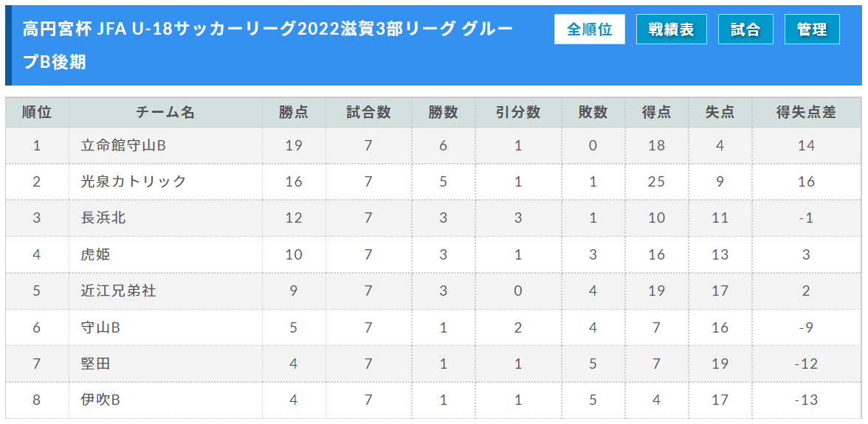Select team 立命館守山B
This screenshot has height=424, width=868.
pos(123,145)
